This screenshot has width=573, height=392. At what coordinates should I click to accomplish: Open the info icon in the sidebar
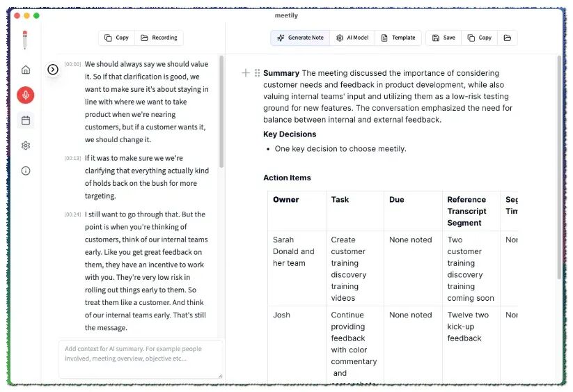point(26,171)
